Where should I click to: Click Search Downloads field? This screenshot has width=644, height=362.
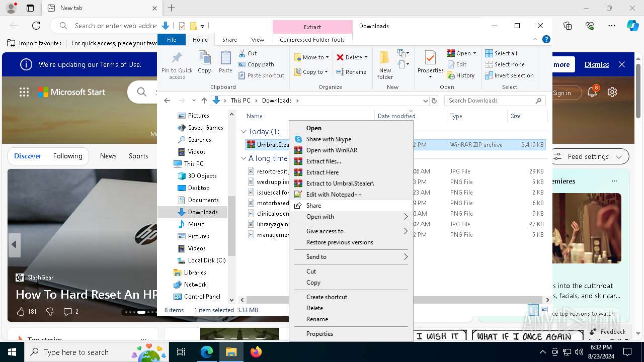(494, 101)
